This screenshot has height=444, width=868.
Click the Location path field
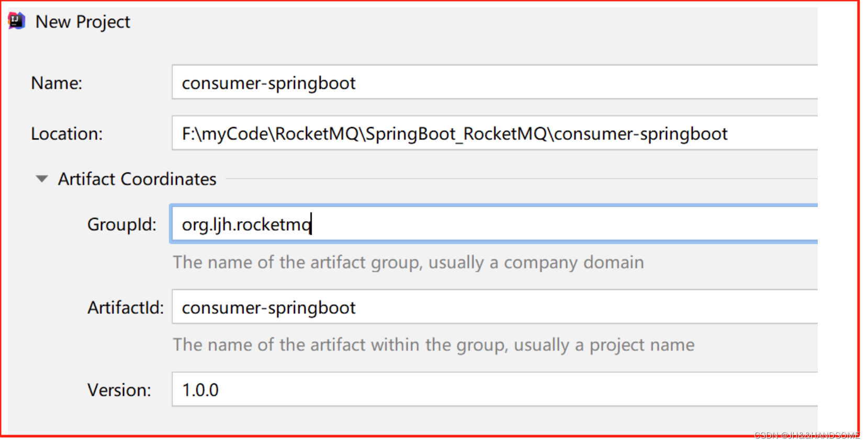click(494, 133)
